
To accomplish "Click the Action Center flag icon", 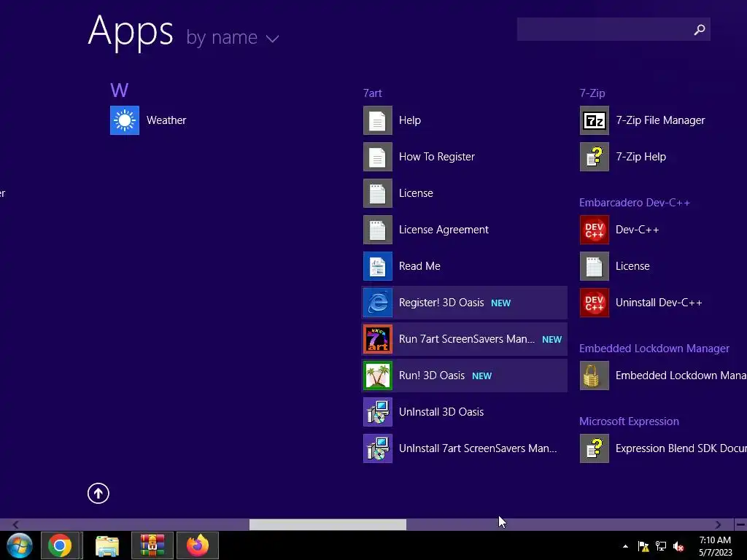I will pyautogui.click(x=643, y=546).
